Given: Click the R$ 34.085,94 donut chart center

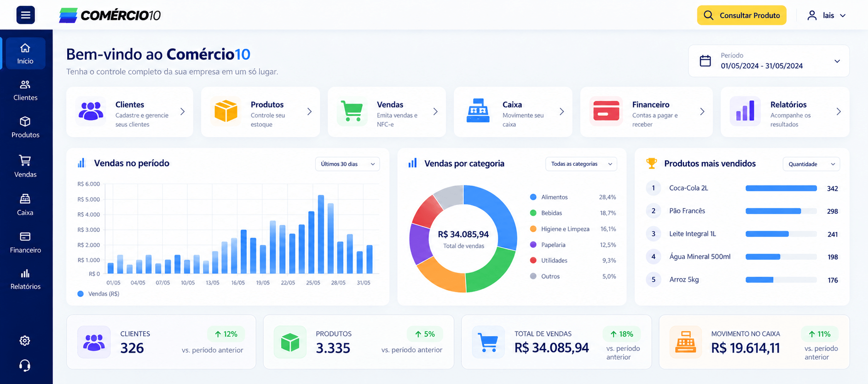Looking at the screenshot, I should click(463, 239).
